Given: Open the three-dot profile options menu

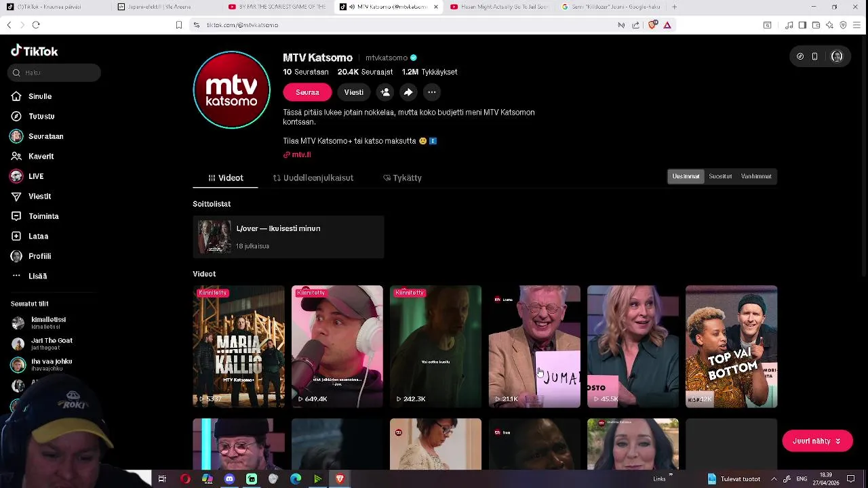Looking at the screenshot, I should click(432, 92).
